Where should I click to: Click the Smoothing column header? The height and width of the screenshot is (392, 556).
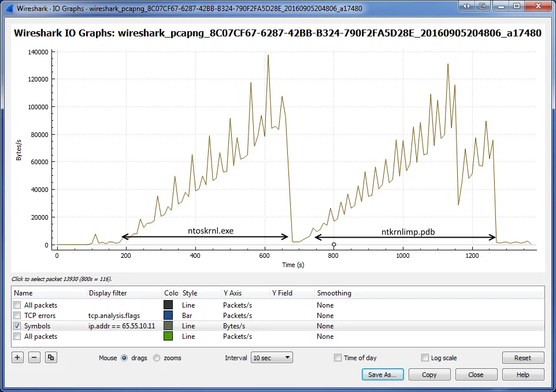pos(429,293)
